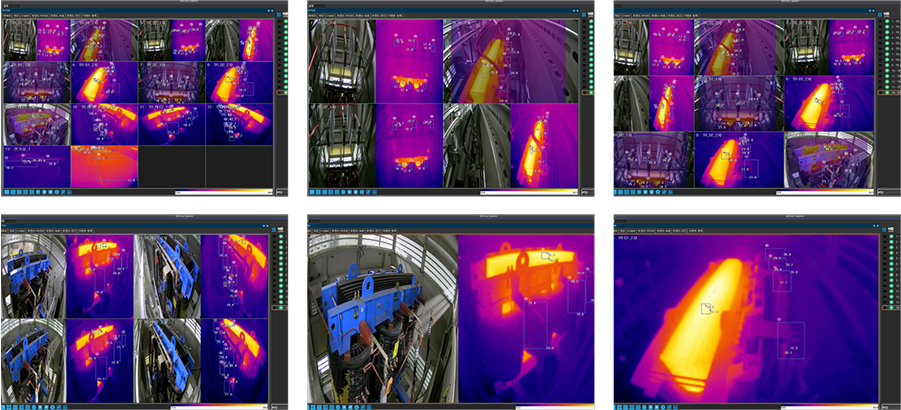Select thermal transformer image, bottom-middle screenshot

click(x=526, y=318)
